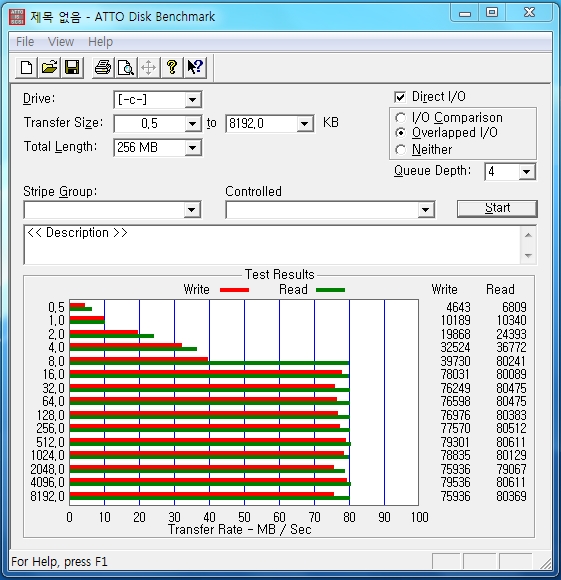Expand the Stripe Group dropdown
This screenshot has width=561, height=580.
[x=192, y=210]
